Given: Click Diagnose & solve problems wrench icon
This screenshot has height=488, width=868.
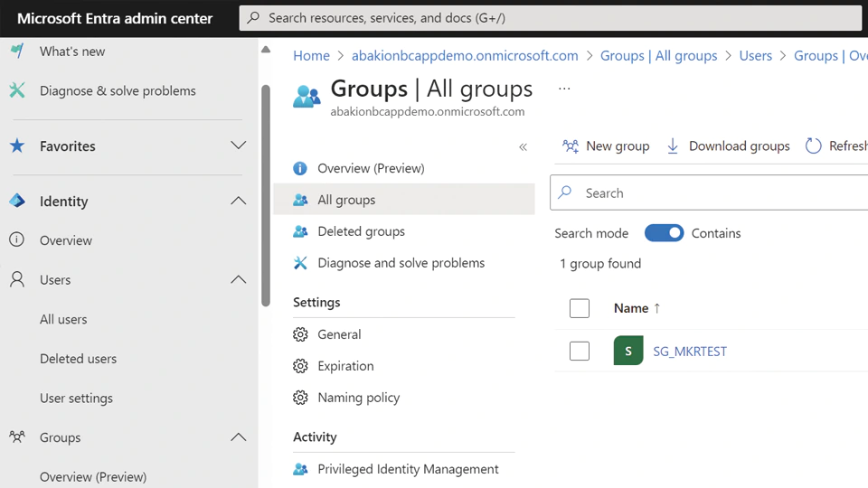Looking at the screenshot, I should pyautogui.click(x=17, y=90).
